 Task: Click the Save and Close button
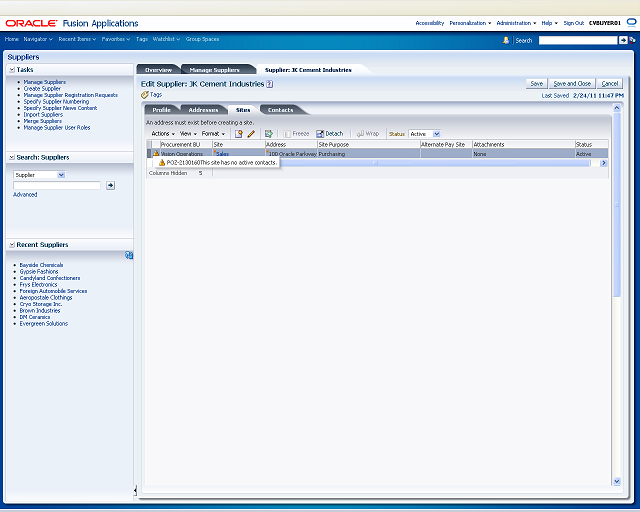(572, 84)
